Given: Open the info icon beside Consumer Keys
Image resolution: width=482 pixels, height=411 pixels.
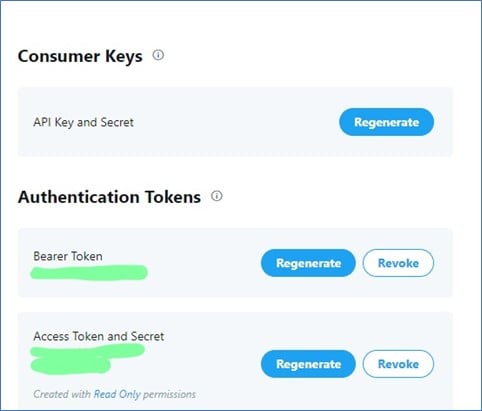Looking at the screenshot, I should click(158, 55).
